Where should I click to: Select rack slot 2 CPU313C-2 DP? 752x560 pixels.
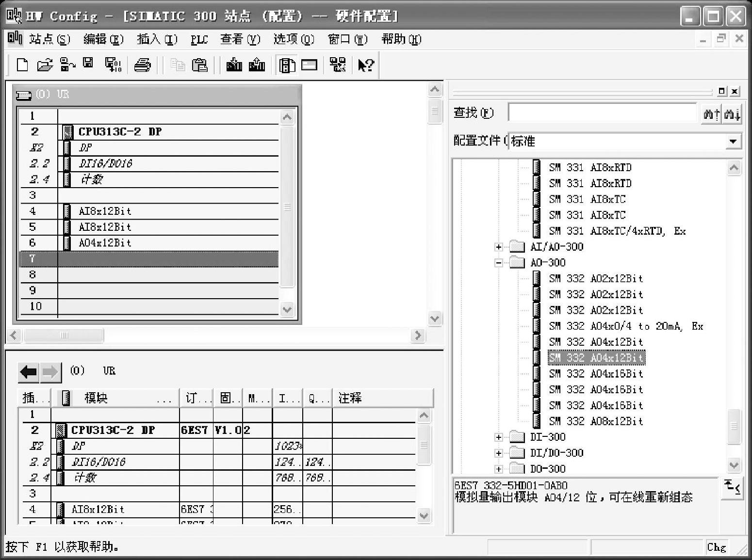148,132
